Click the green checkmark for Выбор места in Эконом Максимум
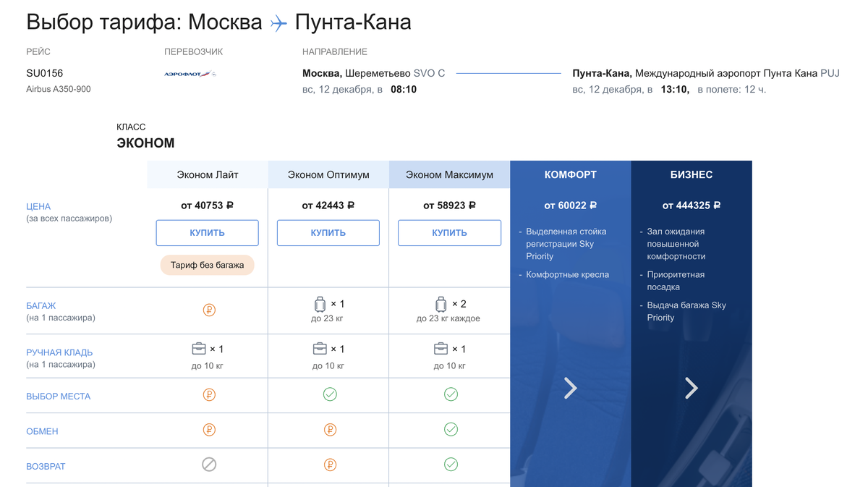The image size is (868, 487). [451, 394]
